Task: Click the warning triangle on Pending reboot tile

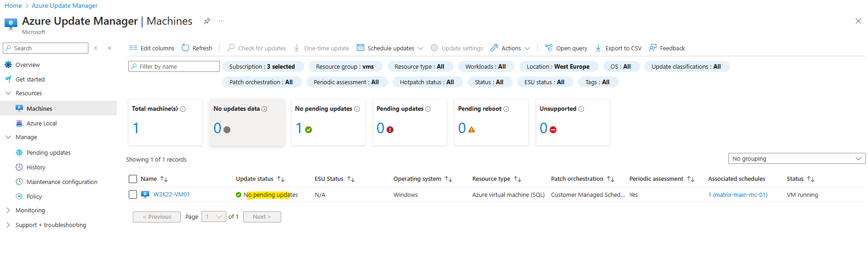Action: [472, 130]
